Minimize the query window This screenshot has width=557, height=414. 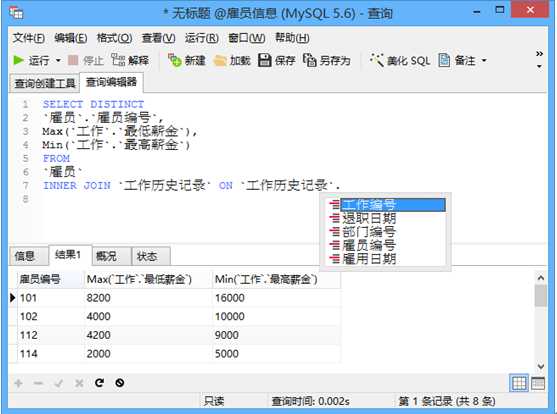pyautogui.click(x=477, y=12)
